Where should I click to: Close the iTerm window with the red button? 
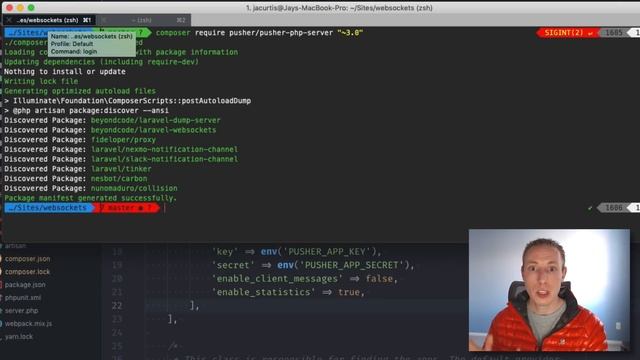pyautogui.click(x=9, y=7)
